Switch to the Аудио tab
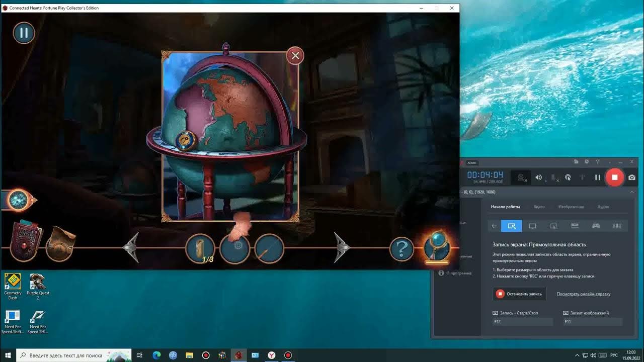 (603, 207)
